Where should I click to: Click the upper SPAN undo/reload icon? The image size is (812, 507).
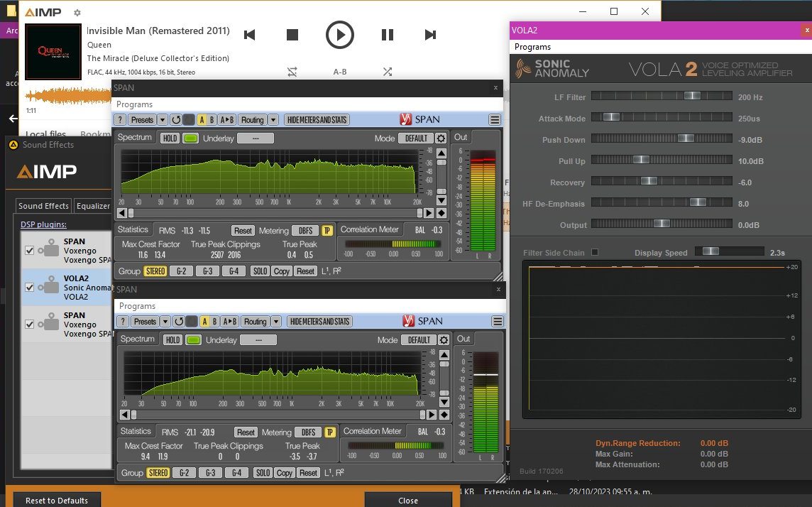(x=176, y=120)
